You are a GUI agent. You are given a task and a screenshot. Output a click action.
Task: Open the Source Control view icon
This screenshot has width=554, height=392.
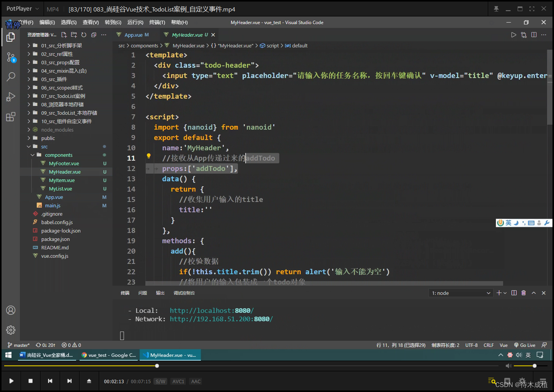click(x=11, y=57)
